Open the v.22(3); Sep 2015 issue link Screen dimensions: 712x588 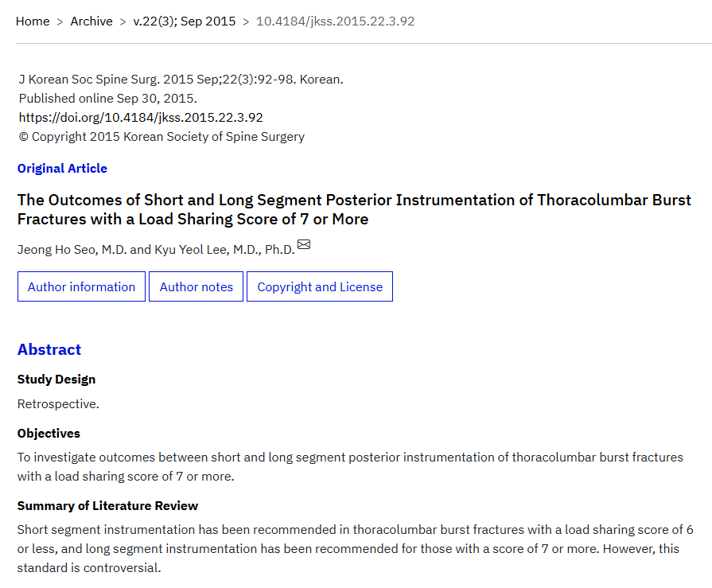click(185, 21)
